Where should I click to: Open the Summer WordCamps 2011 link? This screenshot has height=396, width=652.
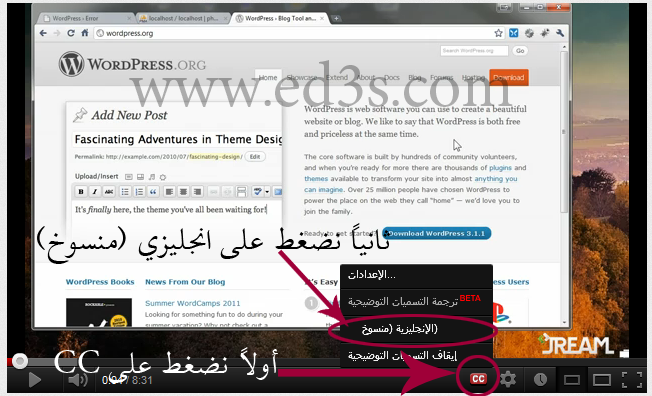coord(193,303)
